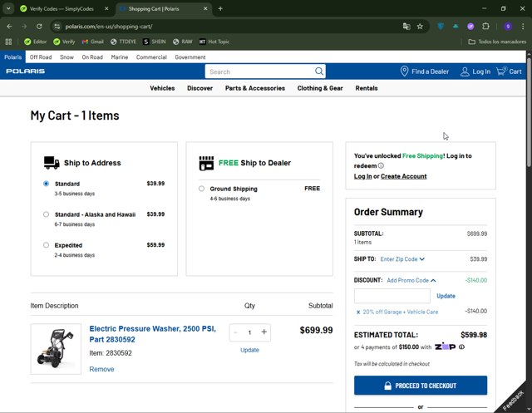Remove the 20% off Garage promo
532x413 pixels.
pyautogui.click(x=358, y=312)
